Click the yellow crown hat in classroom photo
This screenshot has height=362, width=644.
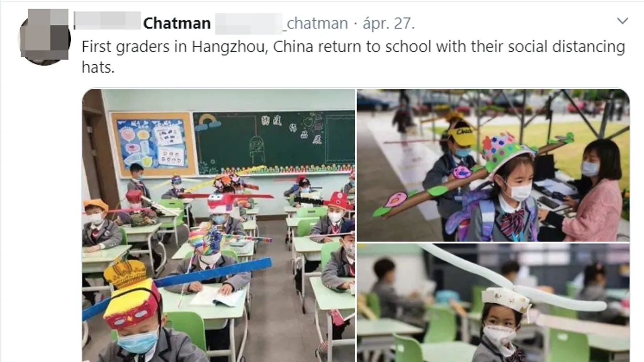125,273
